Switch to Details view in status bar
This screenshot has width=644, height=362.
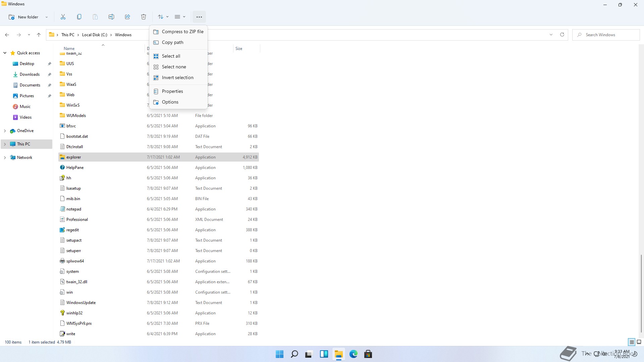[632, 342]
